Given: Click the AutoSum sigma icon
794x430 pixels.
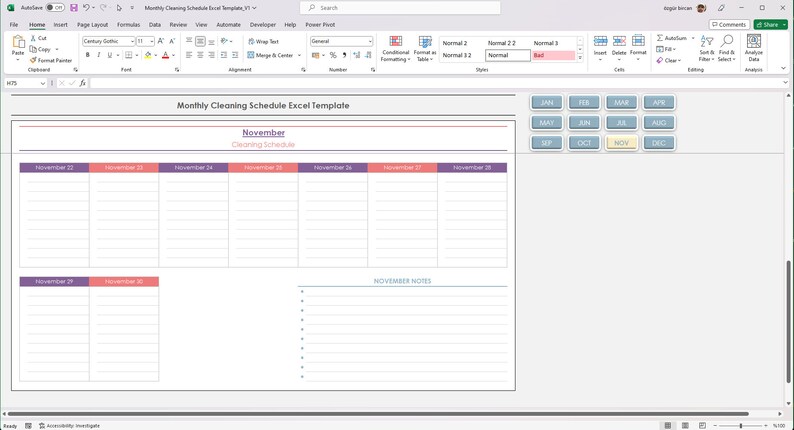Looking at the screenshot, I should [660, 38].
